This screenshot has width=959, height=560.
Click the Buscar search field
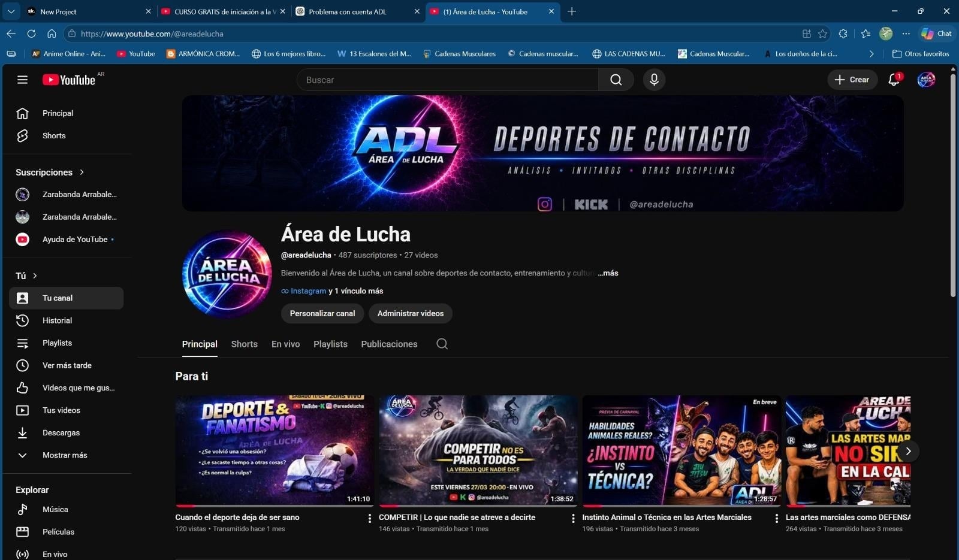(x=448, y=80)
